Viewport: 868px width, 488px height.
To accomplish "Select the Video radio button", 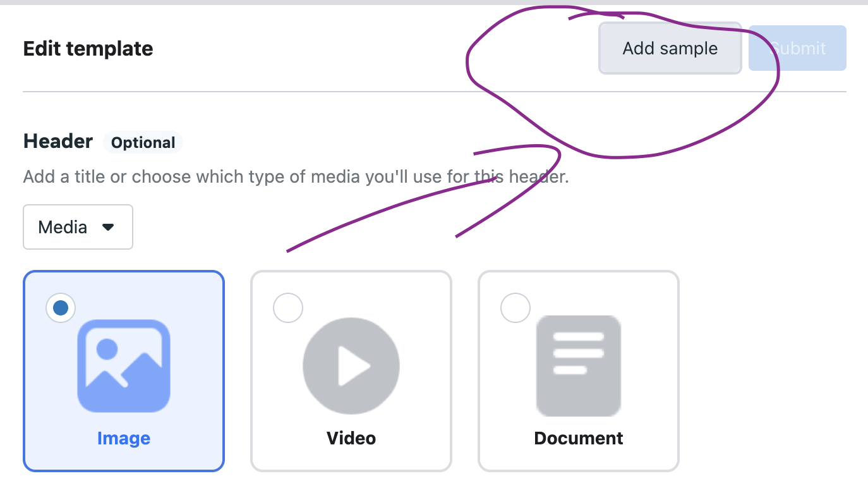I will click(288, 308).
